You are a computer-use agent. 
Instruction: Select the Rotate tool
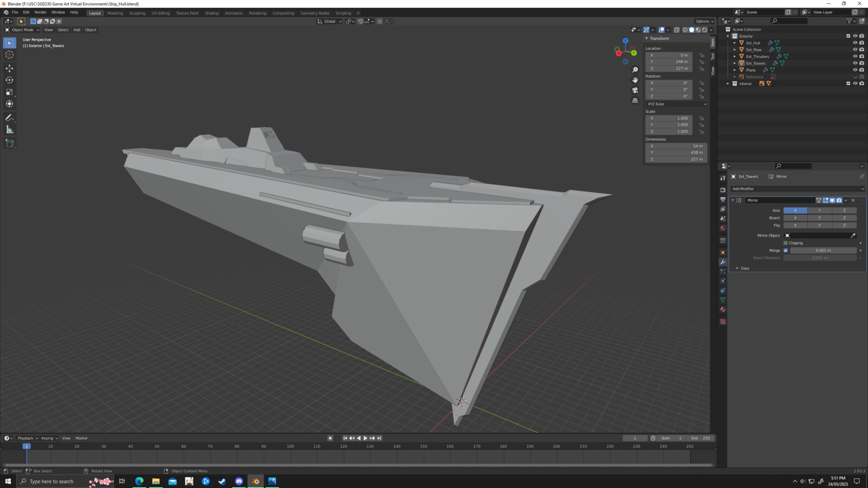click(x=9, y=80)
